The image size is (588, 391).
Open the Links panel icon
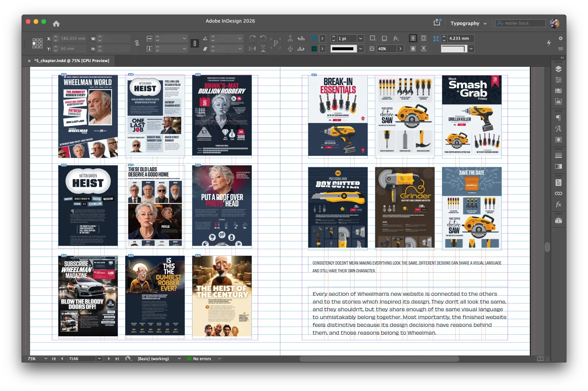[558, 193]
